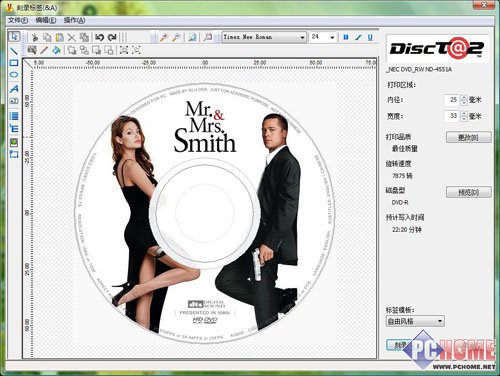Select the arrow pointer tool
The height and width of the screenshot is (376, 500).
click(14, 36)
